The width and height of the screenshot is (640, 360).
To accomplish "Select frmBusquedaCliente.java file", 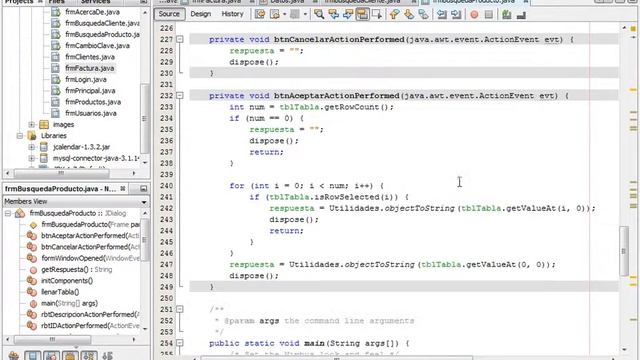I will (102, 23).
